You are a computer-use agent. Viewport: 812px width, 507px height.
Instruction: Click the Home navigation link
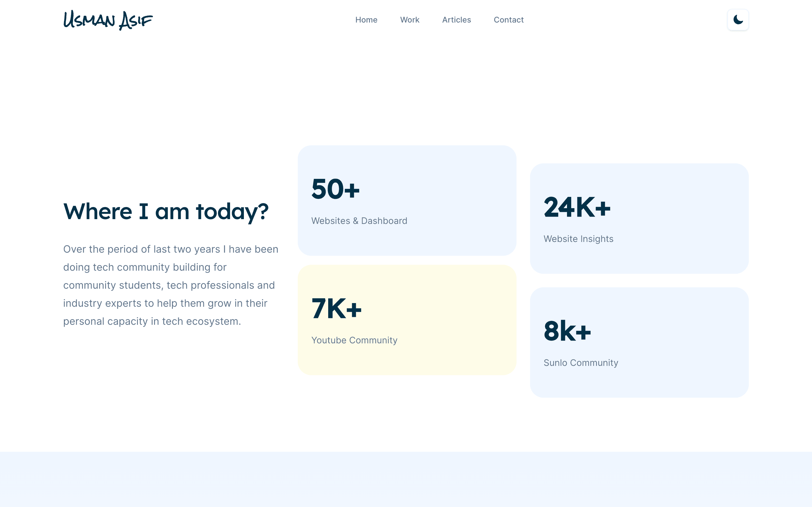pyautogui.click(x=367, y=19)
